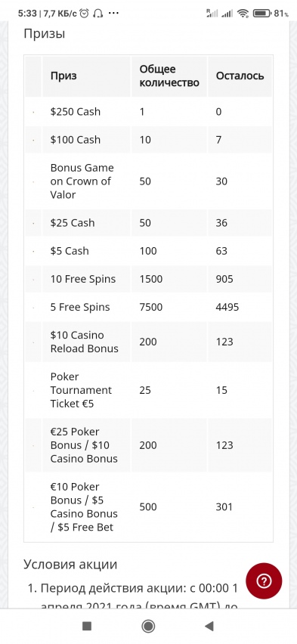
Task: Tap the battery icon in status bar
Action: (x=261, y=14)
